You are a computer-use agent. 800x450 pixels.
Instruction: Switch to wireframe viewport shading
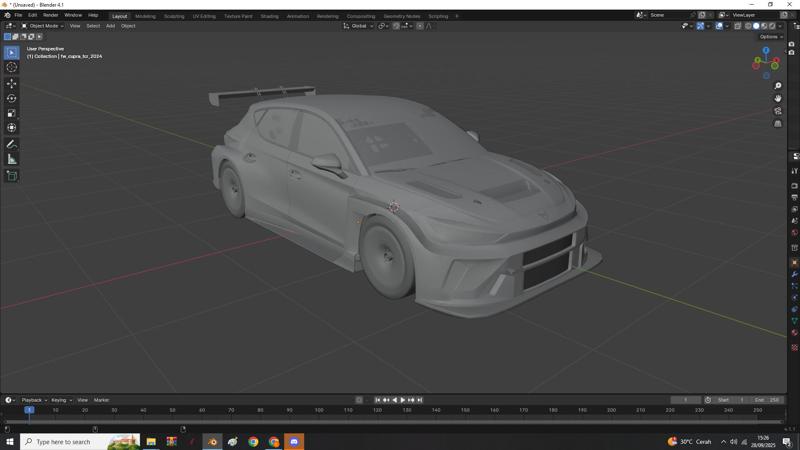tap(748, 26)
